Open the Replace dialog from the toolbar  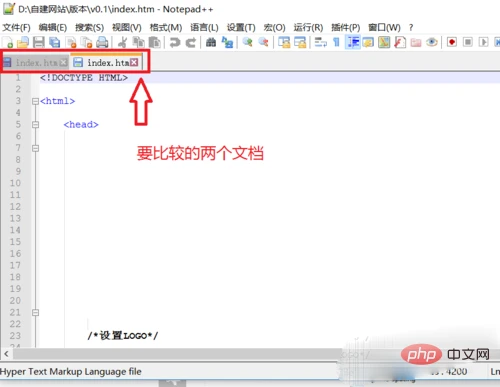tap(227, 42)
